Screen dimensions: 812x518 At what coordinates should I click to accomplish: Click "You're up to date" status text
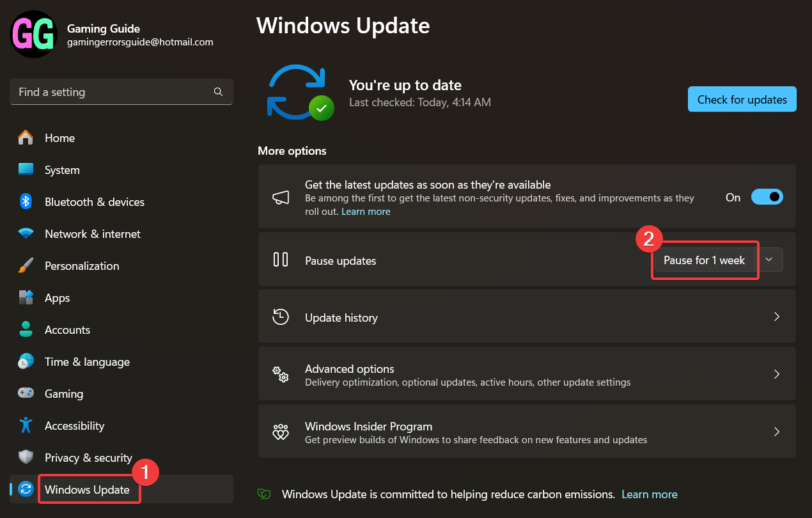[x=405, y=85]
